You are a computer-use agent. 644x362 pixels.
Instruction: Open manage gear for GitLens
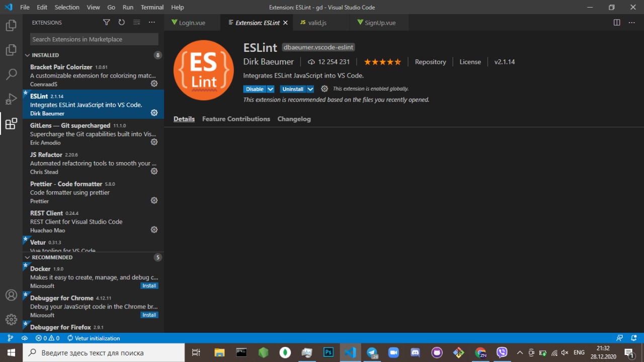(154, 142)
